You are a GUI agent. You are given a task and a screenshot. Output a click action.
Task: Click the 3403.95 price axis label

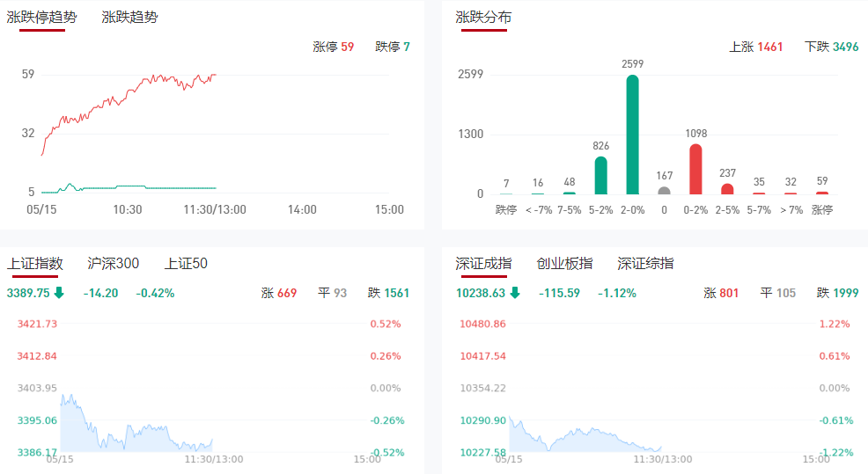(37, 389)
